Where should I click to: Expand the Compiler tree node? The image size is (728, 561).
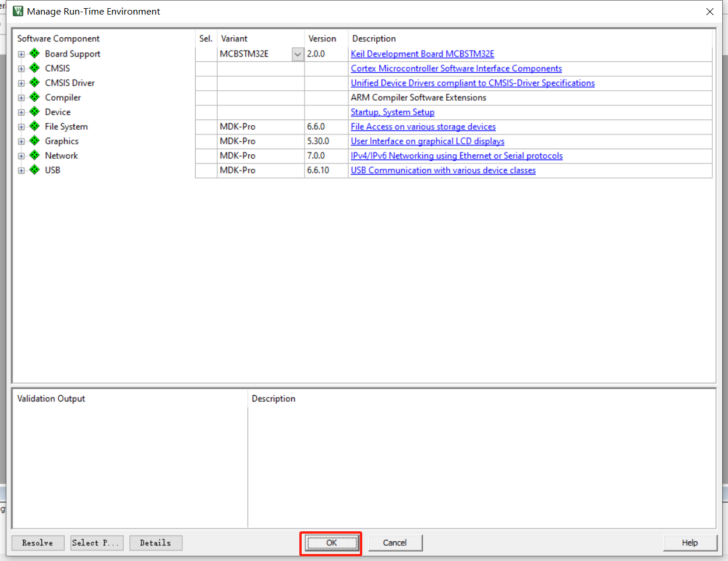point(22,98)
